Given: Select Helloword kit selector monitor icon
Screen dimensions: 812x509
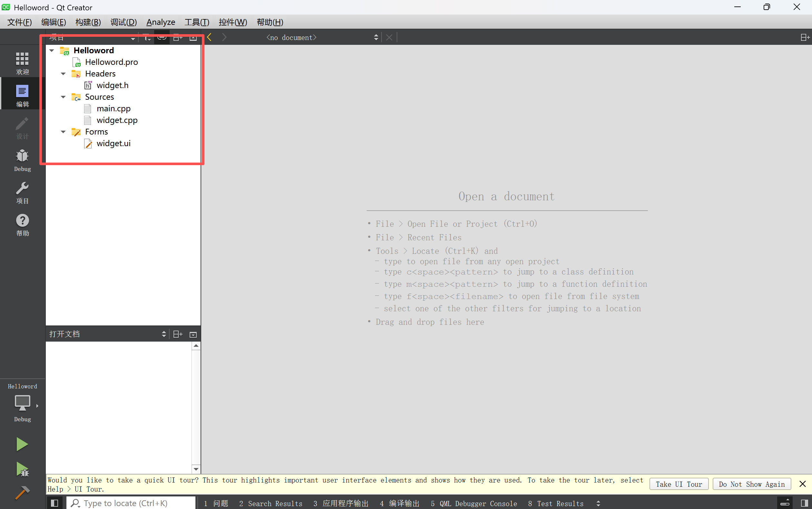Looking at the screenshot, I should point(22,403).
